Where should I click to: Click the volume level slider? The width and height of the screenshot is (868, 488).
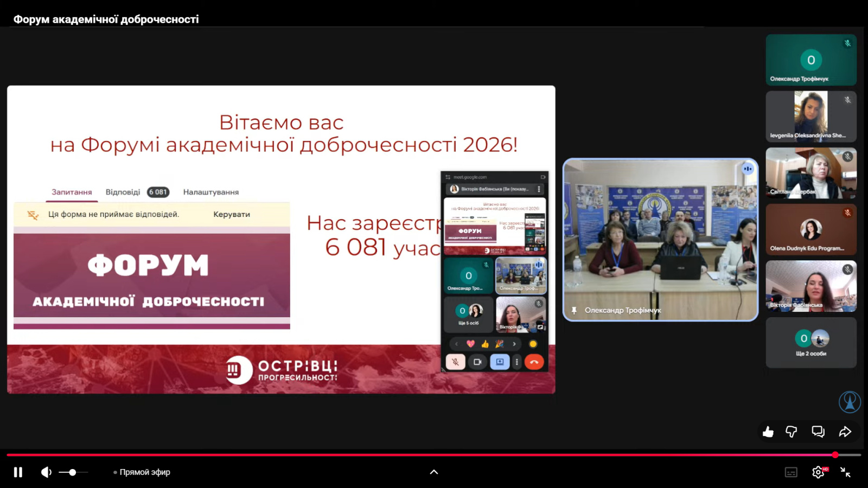coord(73,472)
